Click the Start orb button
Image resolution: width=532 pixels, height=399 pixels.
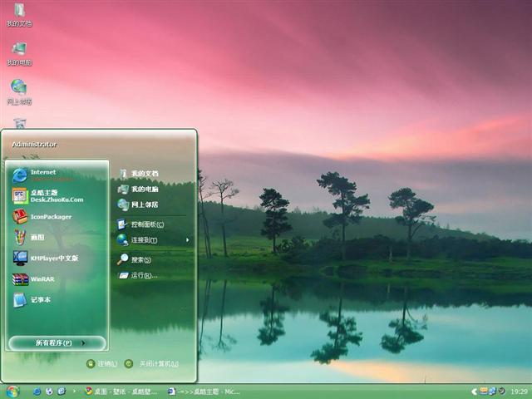tap(12, 392)
